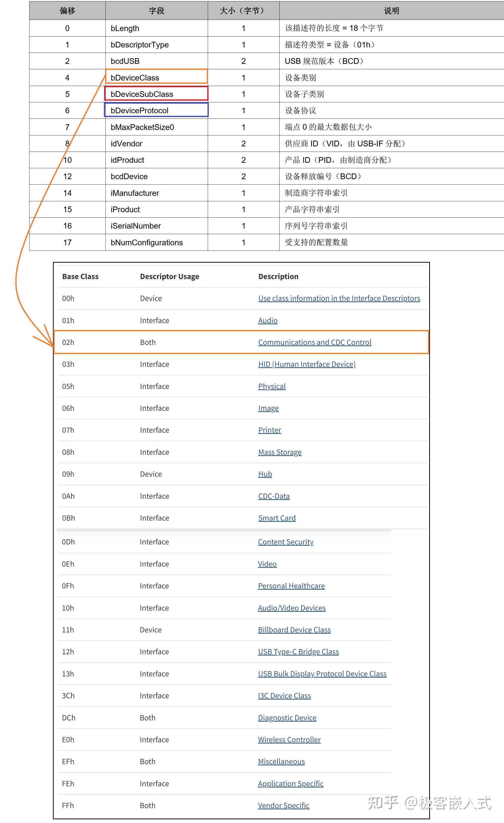The width and height of the screenshot is (504, 823).
Task: Select the bDeviceClass field cell
Action: pos(156,78)
